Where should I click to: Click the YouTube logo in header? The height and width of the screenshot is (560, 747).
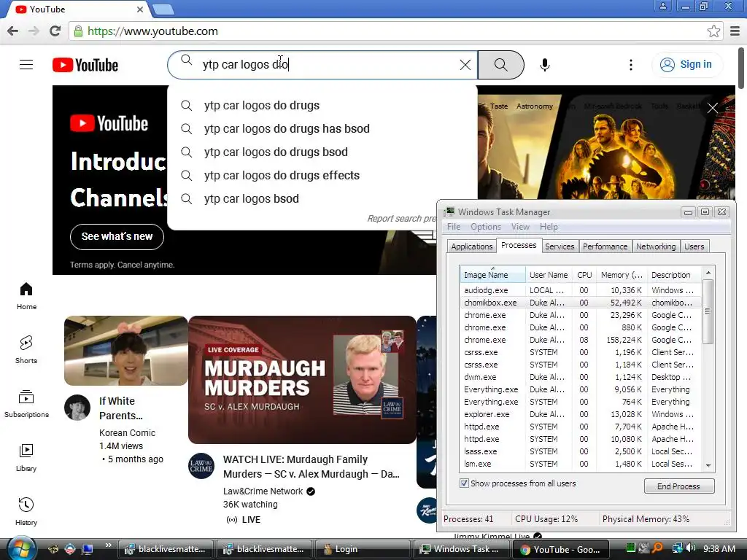(x=85, y=65)
